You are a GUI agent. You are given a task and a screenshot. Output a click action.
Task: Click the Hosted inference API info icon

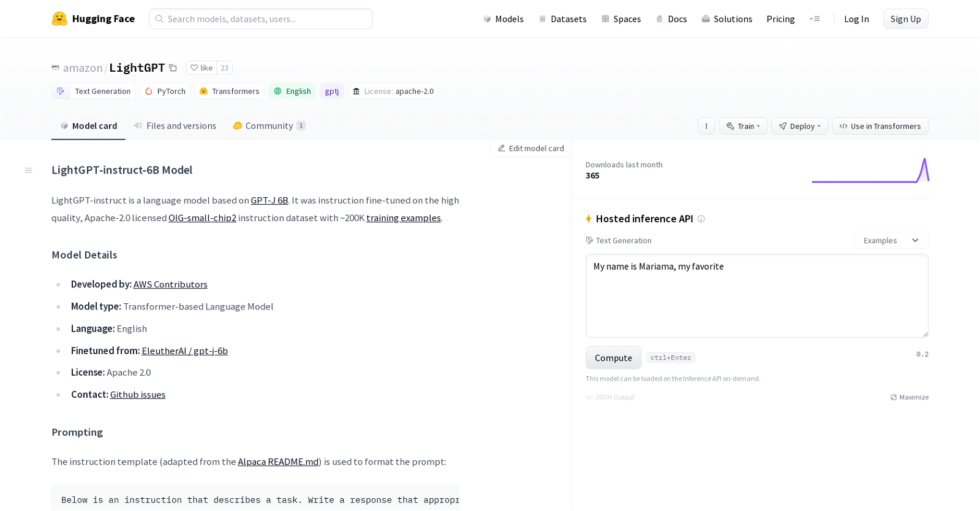(701, 219)
